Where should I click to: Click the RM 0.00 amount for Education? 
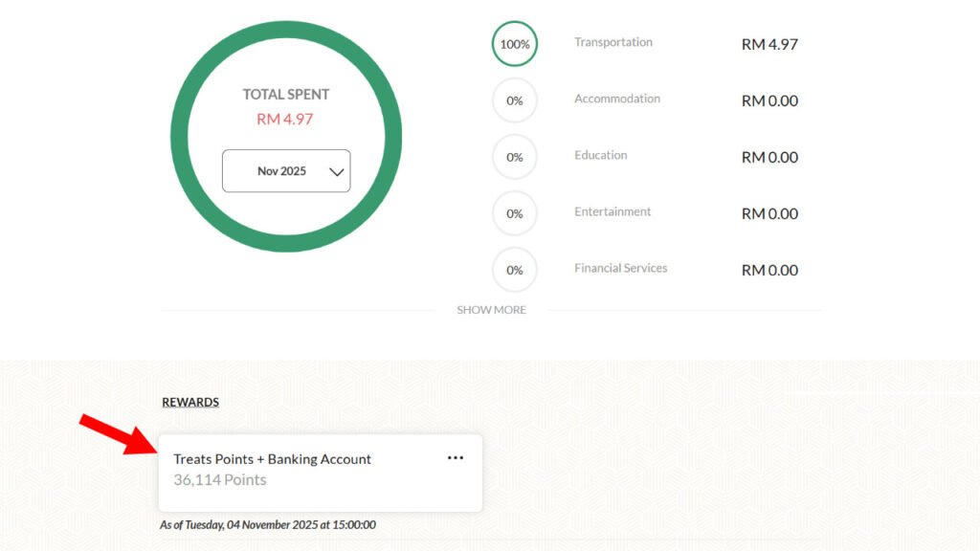[x=769, y=157]
